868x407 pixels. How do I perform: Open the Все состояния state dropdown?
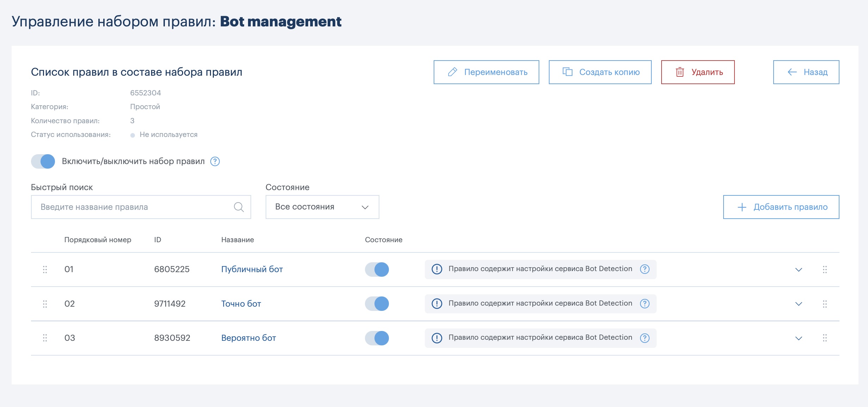pyautogui.click(x=322, y=207)
